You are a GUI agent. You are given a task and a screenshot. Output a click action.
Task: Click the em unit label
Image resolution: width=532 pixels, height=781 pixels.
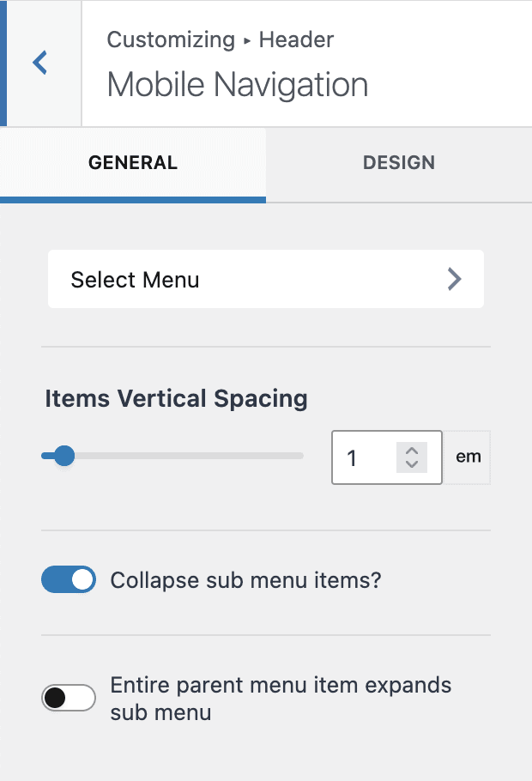coord(468,457)
